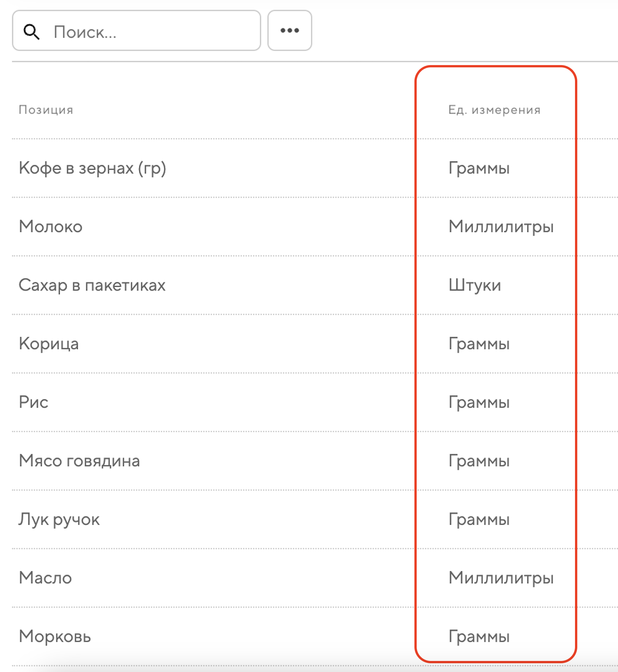Viewport: 618px width, 672px height.
Task: Click the Штуки unit of measurement
Action: point(475,285)
